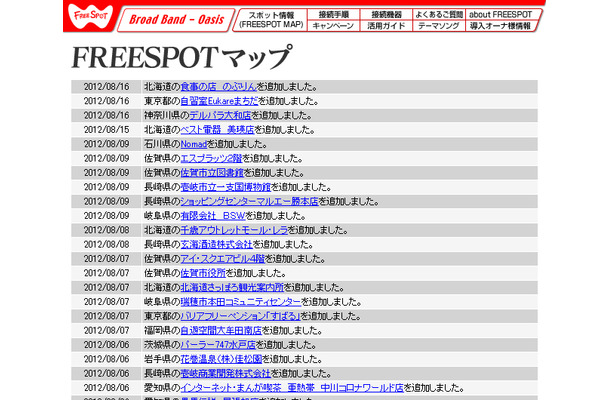Follow the 壱岐市立一支国博物館 link
The image size is (610, 400).
coord(226,187)
